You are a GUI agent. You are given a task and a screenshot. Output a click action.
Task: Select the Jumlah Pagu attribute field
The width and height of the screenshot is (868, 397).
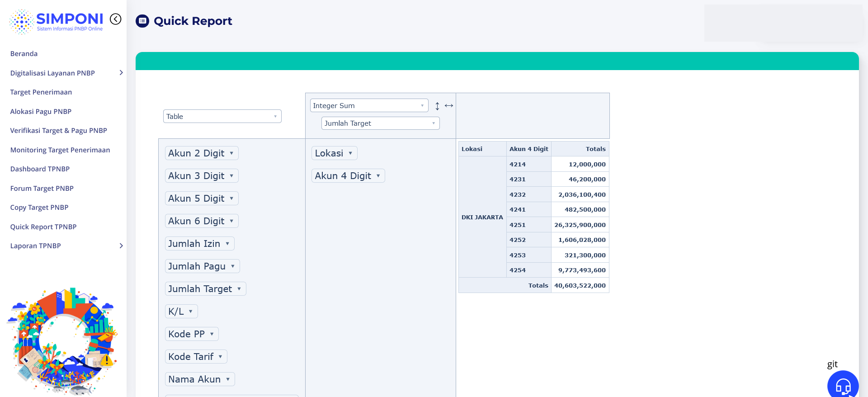click(197, 266)
